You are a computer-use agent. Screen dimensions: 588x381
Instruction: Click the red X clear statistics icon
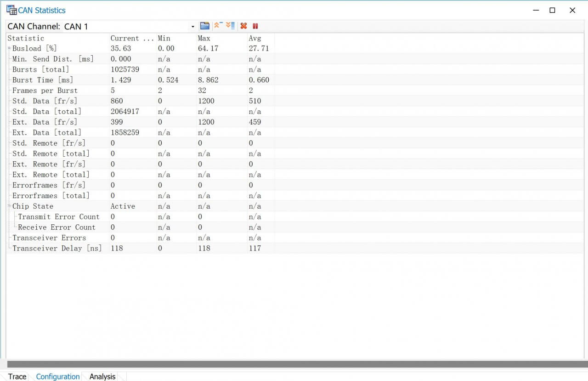coord(243,26)
